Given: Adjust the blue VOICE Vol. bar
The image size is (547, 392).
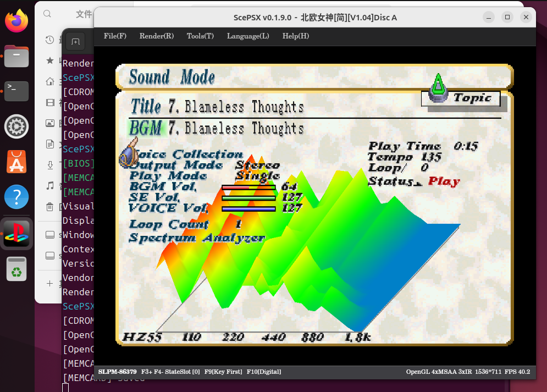Looking at the screenshot, I should click(x=248, y=209).
